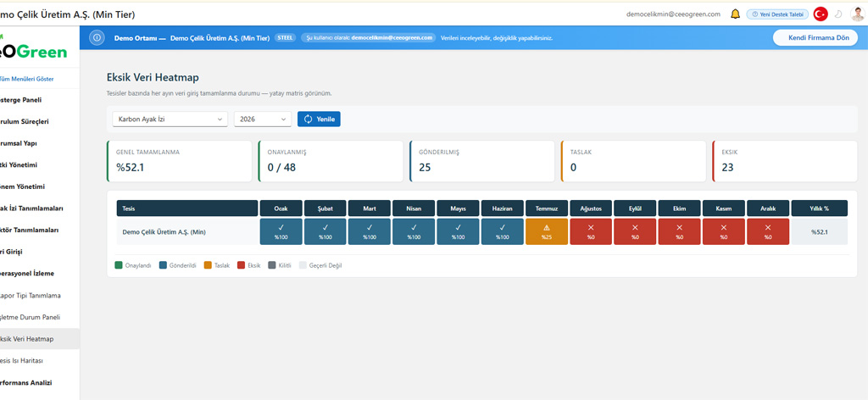Image resolution: width=868 pixels, height=400 pixels.
Task: Open the notifications bell icon
Action: (735, 14)
